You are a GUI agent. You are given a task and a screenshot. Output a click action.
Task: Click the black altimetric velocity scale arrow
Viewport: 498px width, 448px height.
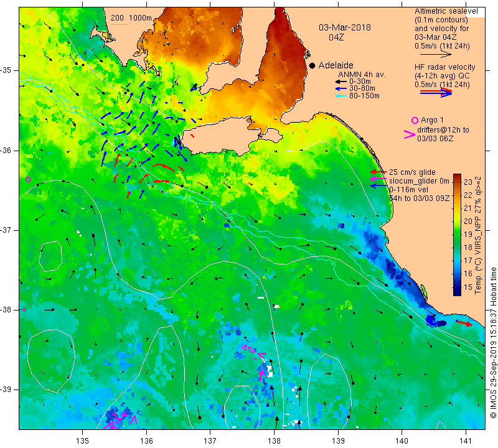coord(436,55)
